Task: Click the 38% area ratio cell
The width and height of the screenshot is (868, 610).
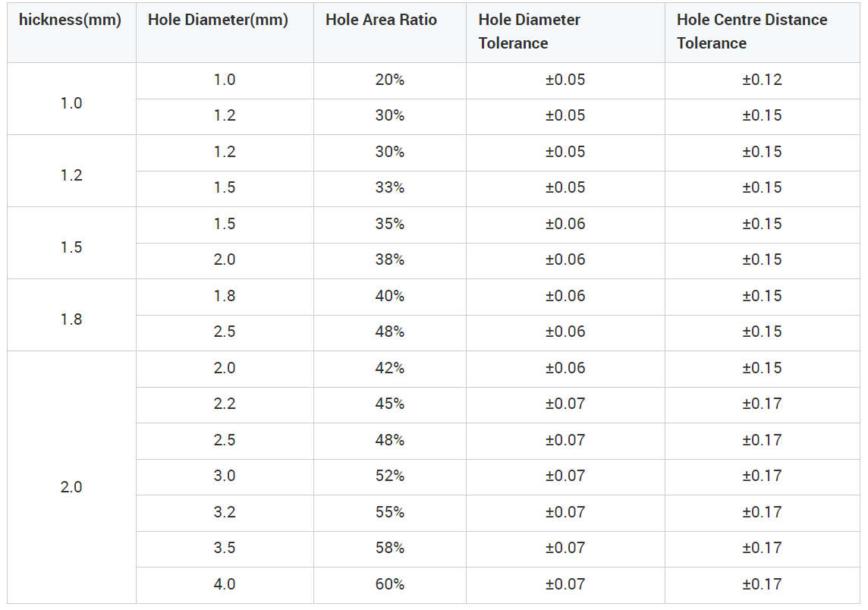Action: (390, 261)
